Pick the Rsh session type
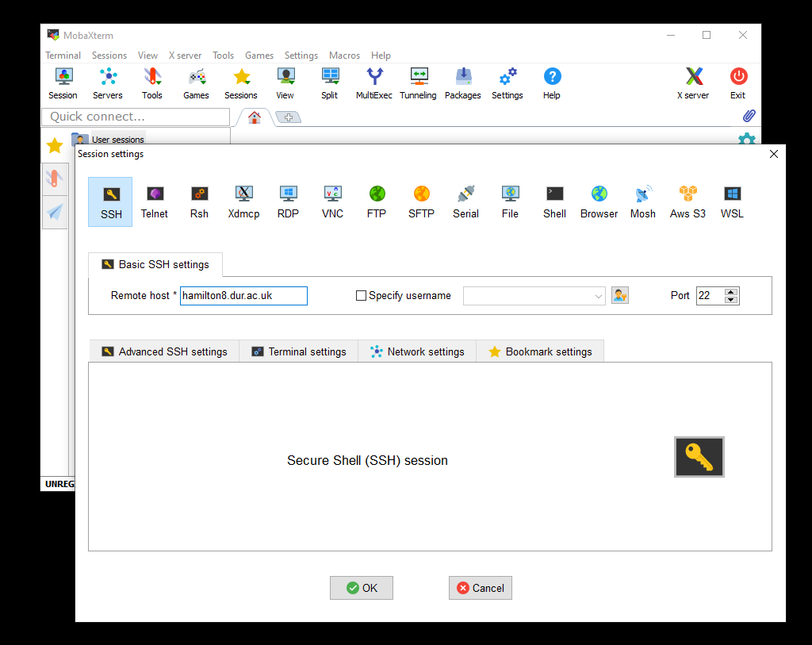 coord(199,202)
